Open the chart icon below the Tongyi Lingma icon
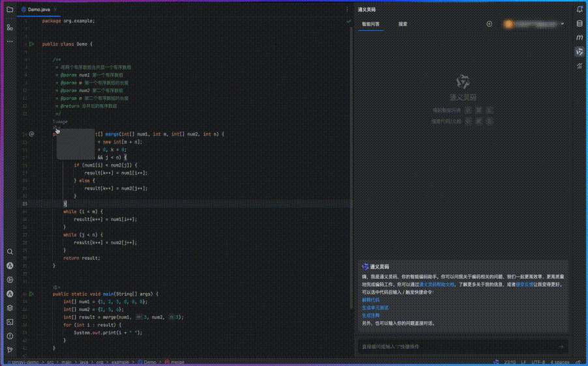The image size is (588, 366). coord(580,66)
